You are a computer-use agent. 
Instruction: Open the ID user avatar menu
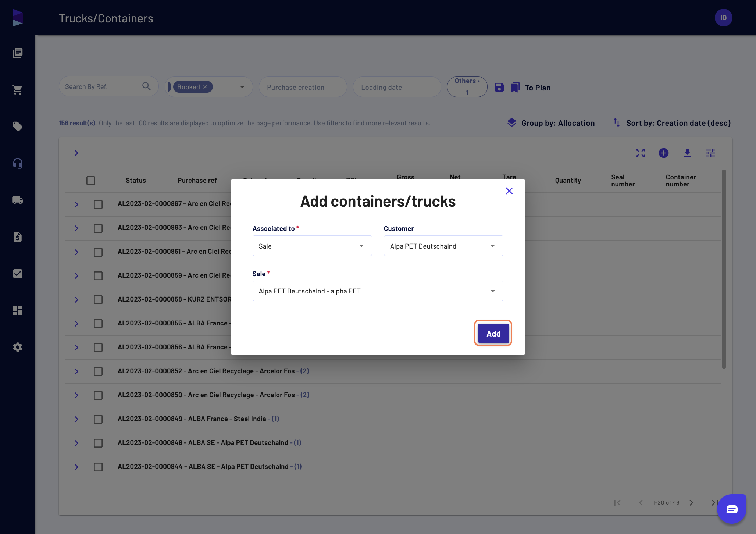723,18
